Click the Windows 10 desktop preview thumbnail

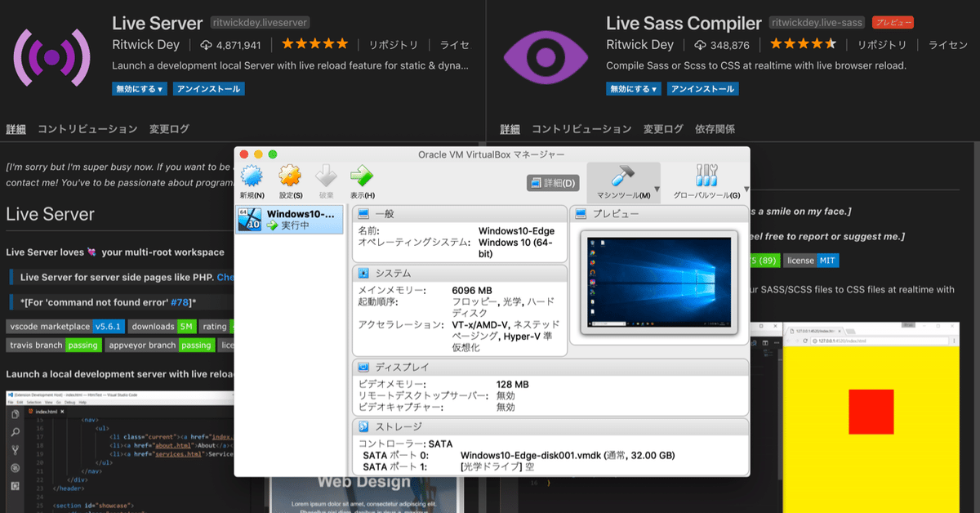coord(658,282)
